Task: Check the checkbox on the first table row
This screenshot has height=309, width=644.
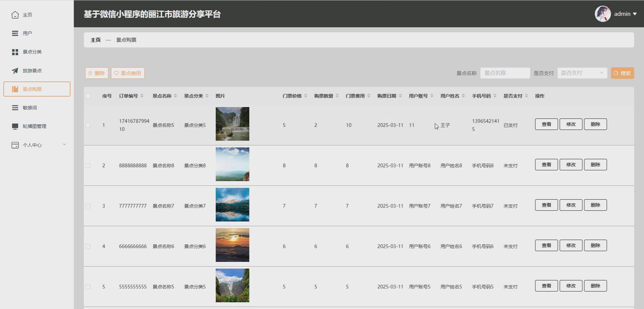Action: (88, 125)
